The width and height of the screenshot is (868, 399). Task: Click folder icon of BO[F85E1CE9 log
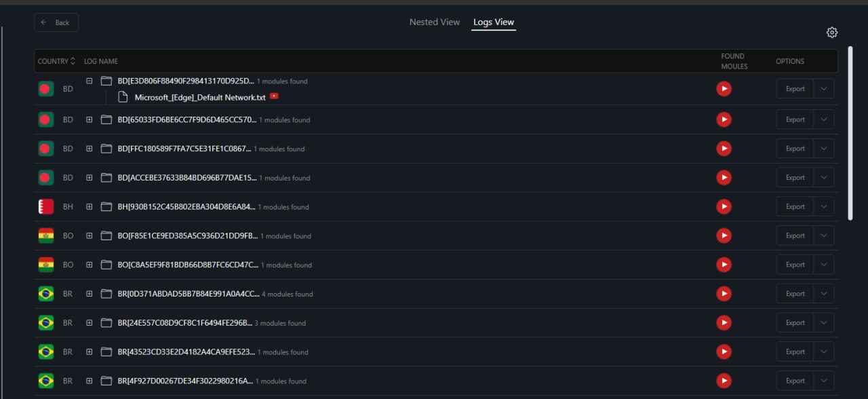106,235
